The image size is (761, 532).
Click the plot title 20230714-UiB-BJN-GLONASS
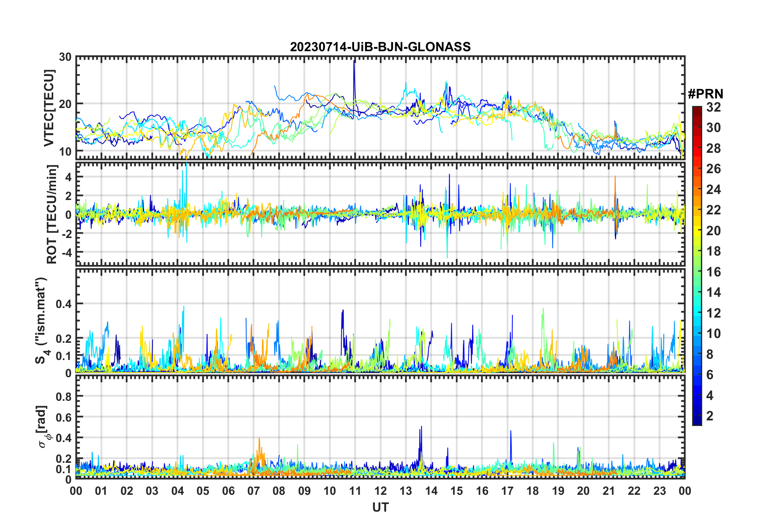pos(380,47)
